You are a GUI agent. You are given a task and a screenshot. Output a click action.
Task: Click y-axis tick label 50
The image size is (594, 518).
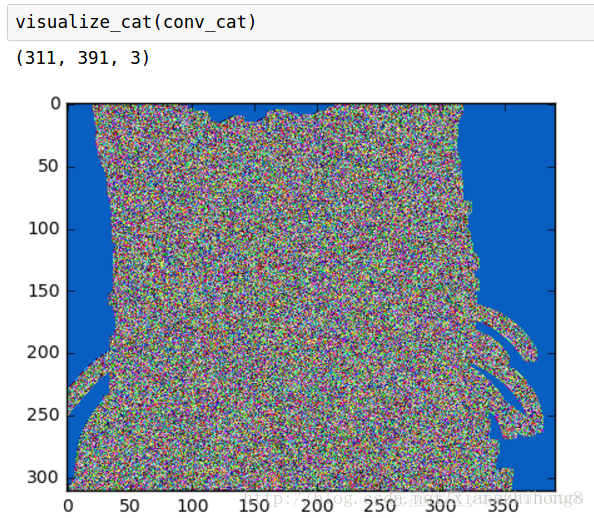point(48,166)
